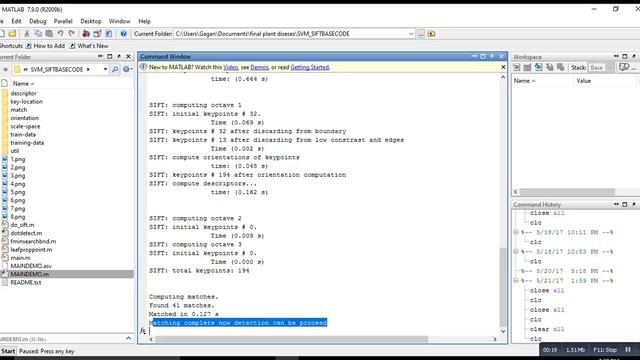The height and width of the screenshot is (360, 640).
Task: Open the Stack Base dropdown
Action: coord(602,67)
